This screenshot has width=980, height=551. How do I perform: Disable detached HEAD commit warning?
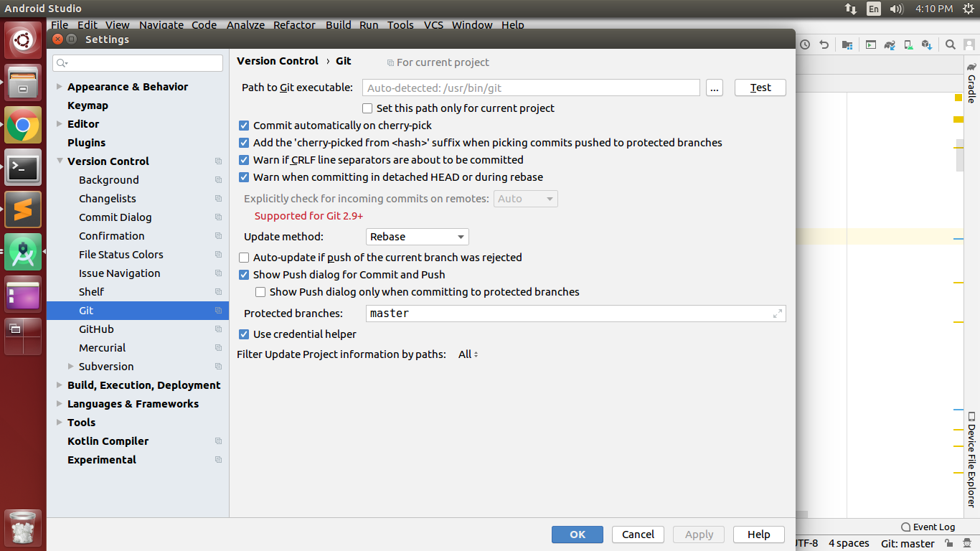point(244,177)
